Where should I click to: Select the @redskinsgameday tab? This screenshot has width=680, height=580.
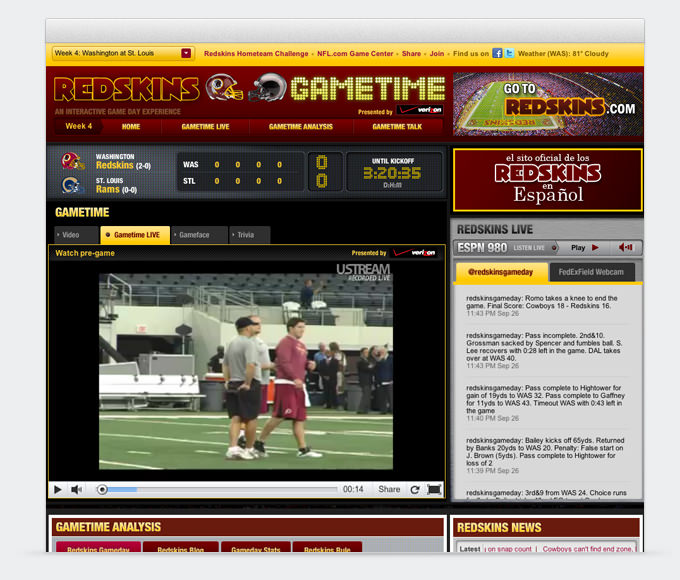pyautogui.click(x=501, y=272)
